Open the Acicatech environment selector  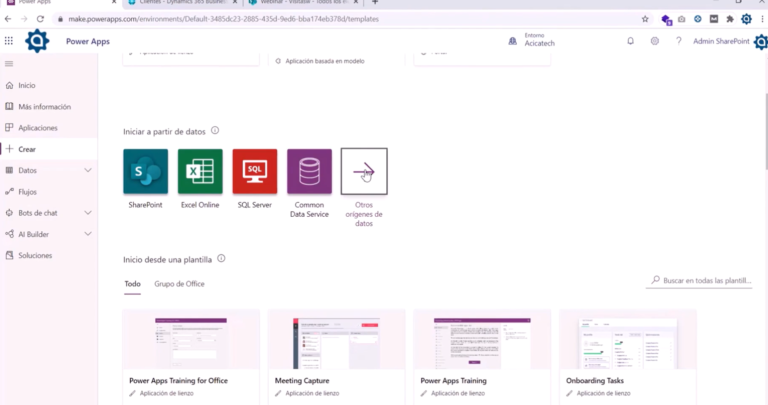click(x=538, y=41)
